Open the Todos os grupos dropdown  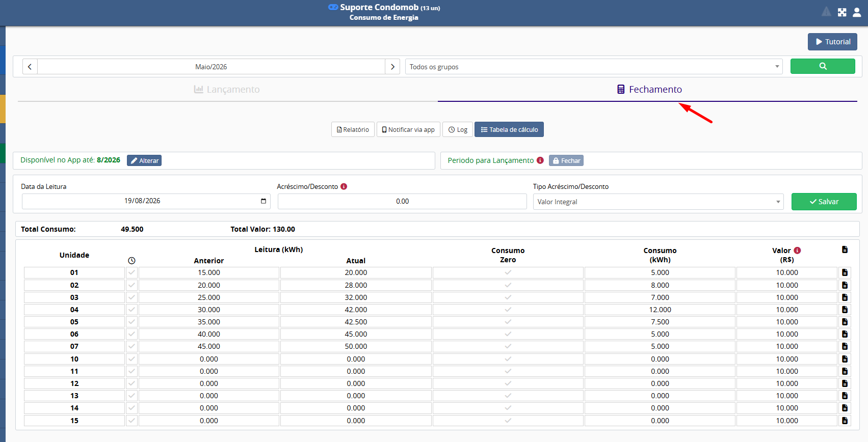(594, 67)
